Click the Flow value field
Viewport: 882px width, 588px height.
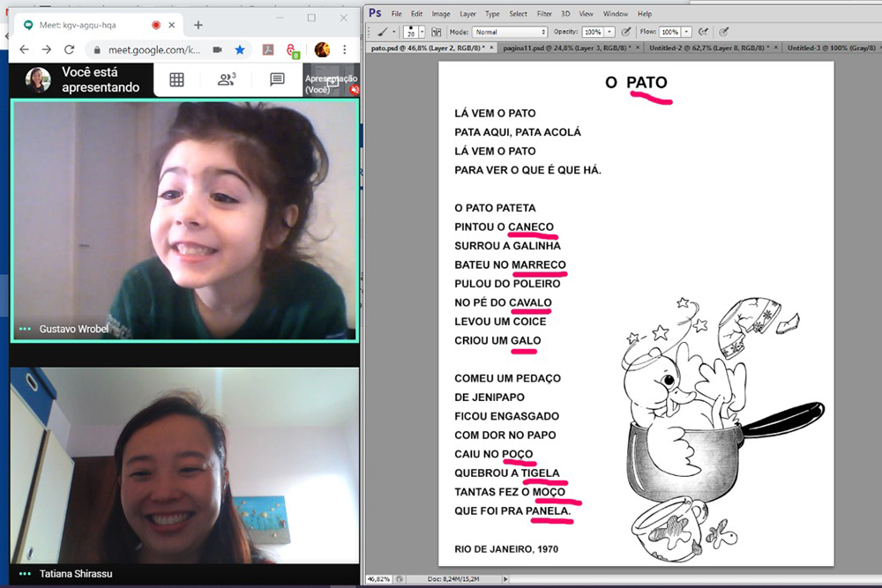pyautogui.click(x=669, y=32)
